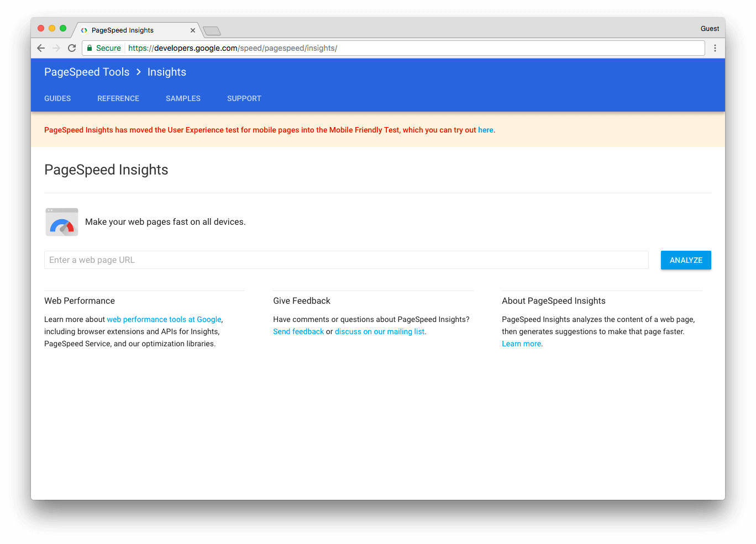Reload the page with the refresh icon

coord(72,48)
